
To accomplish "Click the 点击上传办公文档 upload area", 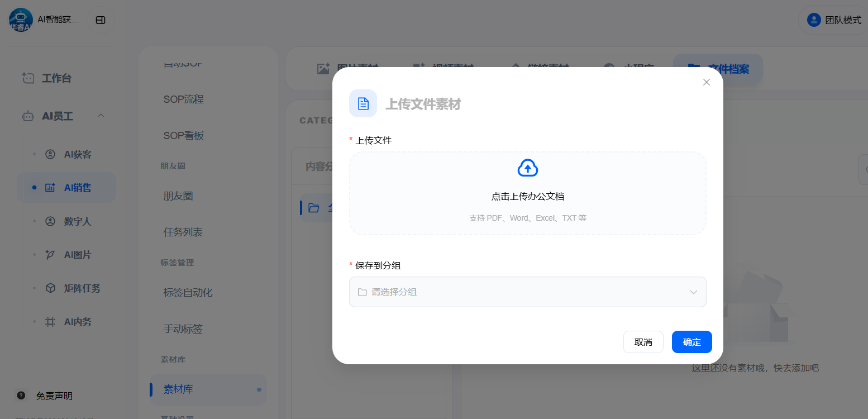I will 527,196.
